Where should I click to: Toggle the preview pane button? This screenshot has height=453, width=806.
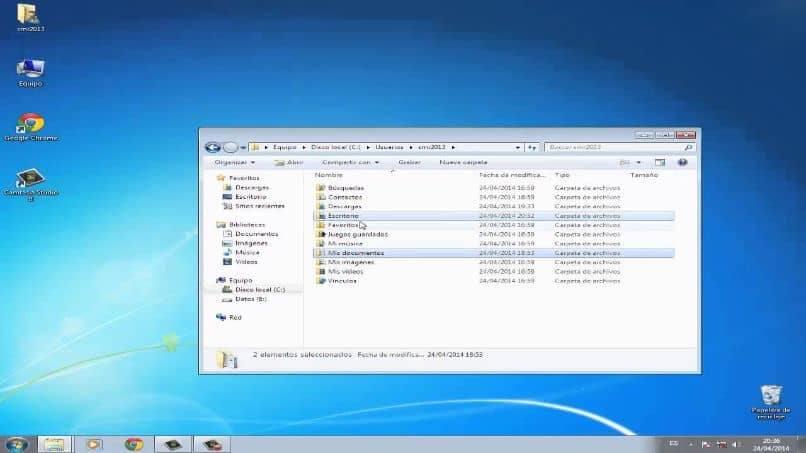click(660, 162)
